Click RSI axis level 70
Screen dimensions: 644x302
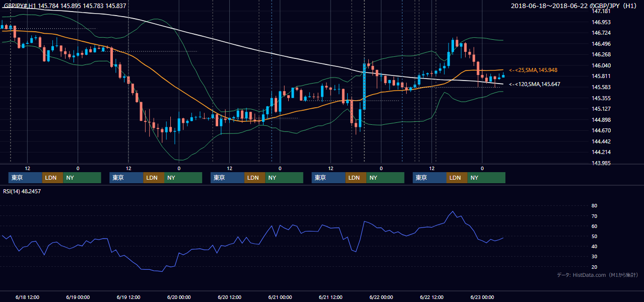tap(594, 216)
